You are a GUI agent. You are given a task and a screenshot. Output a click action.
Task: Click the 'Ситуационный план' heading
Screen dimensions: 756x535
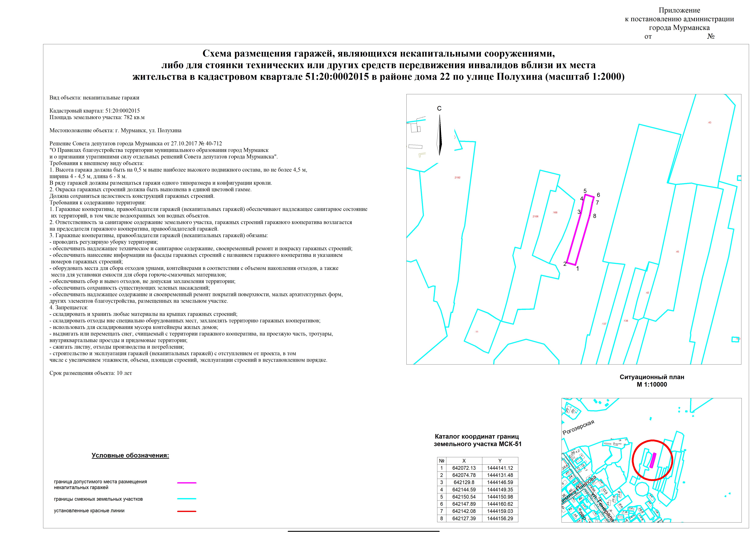coord(652,377)
